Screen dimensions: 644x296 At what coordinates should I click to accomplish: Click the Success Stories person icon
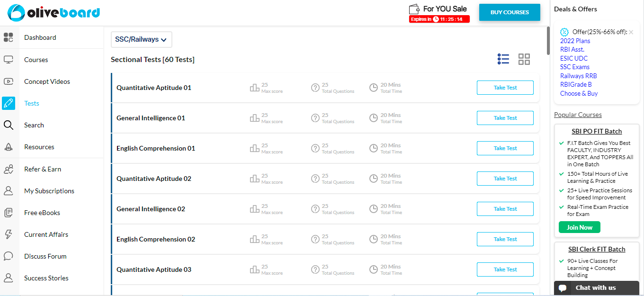[x=9, y=278]
